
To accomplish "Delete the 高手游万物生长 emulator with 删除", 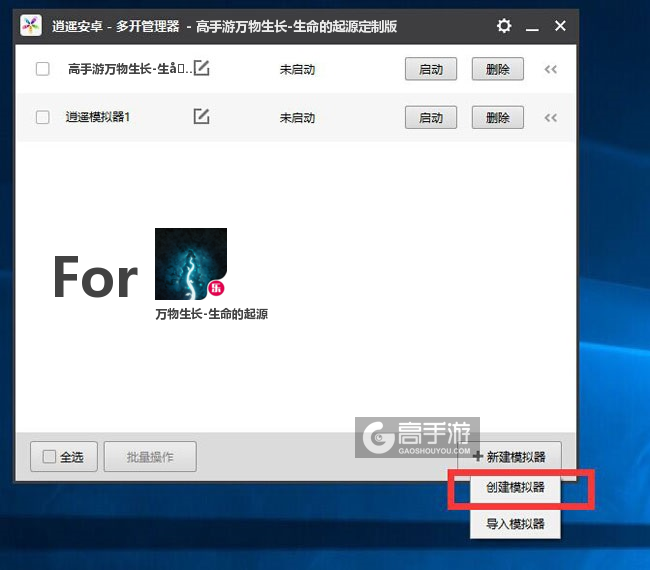I will click(497, 69).
